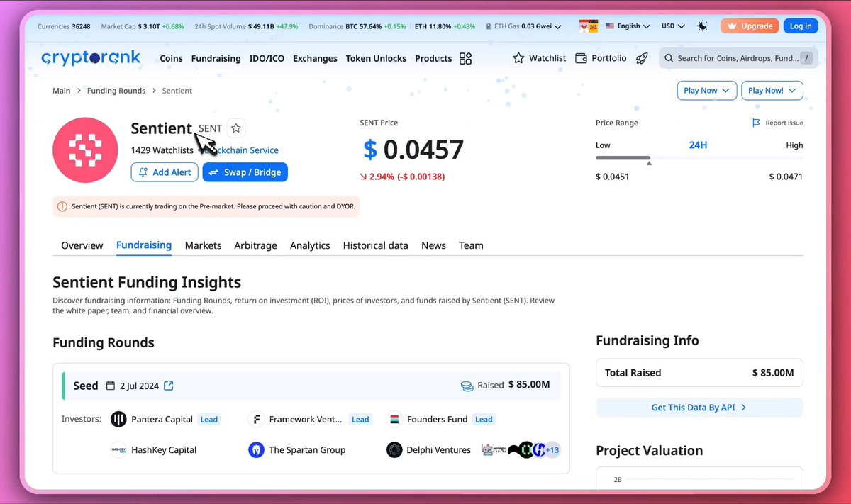Open the IDO/ICO menu

267,58
